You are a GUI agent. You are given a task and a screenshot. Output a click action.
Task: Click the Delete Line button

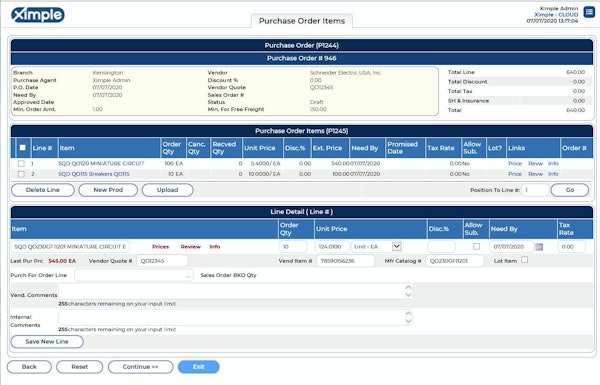(x=42, y=190)
